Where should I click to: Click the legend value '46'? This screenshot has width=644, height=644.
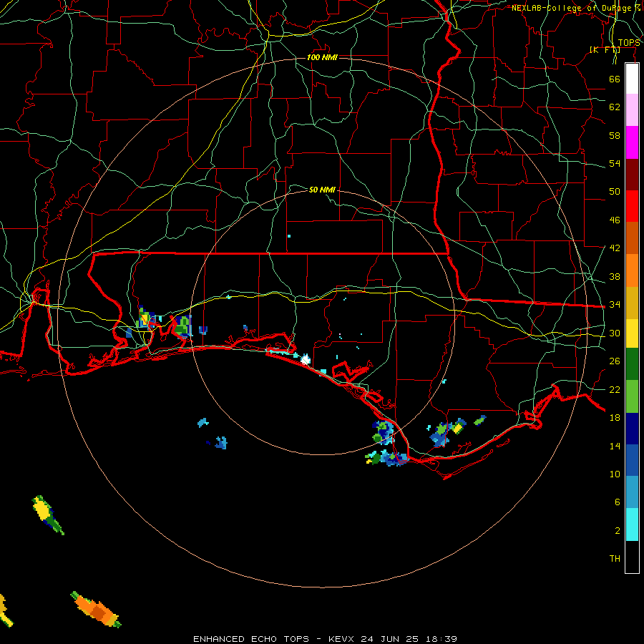point(615,220)
